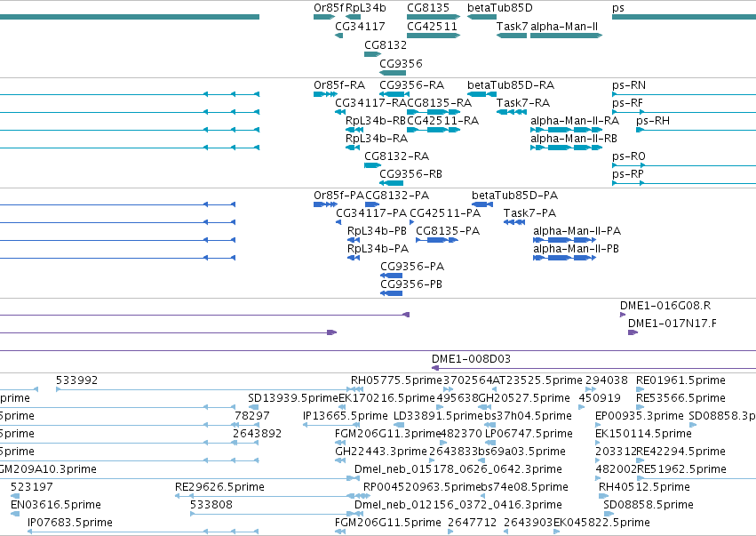The height and width of the screenshot is (536, 756).
Task: Click the Task7 gene label
Action: (512, 26)
